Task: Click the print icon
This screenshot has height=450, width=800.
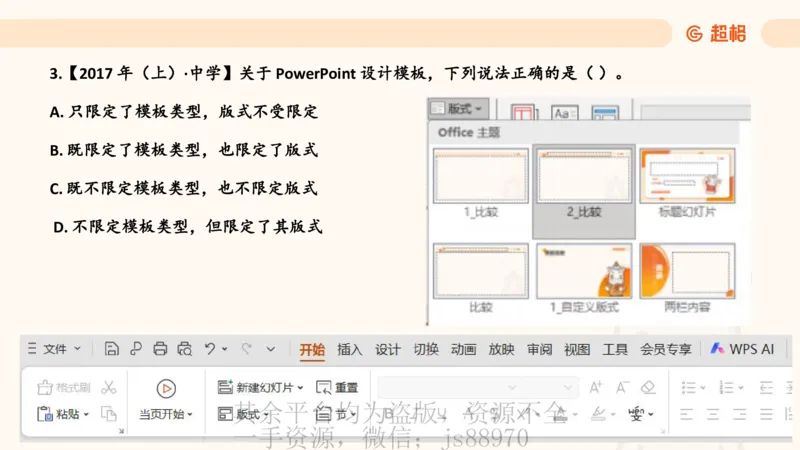Action: [160, 349]
